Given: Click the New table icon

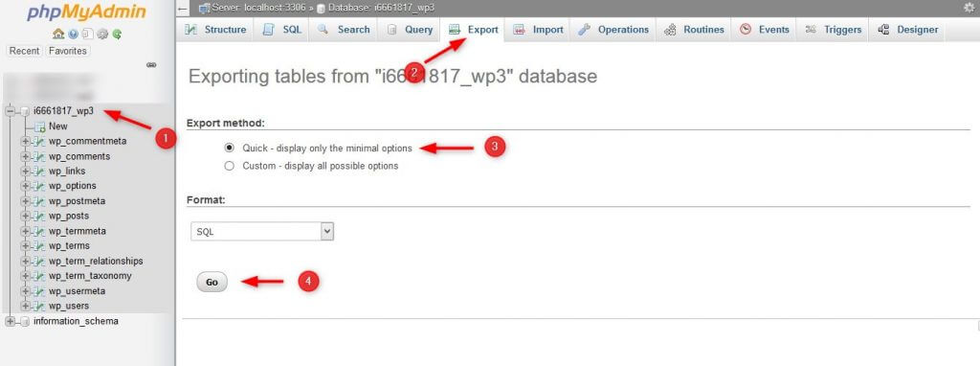Looking at the screenshot, I should 39,126.
